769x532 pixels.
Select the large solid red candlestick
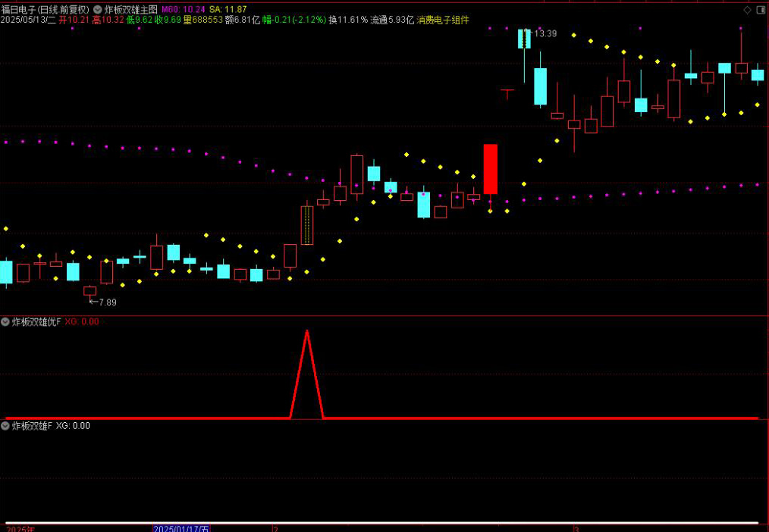click(x=491, y=169)
